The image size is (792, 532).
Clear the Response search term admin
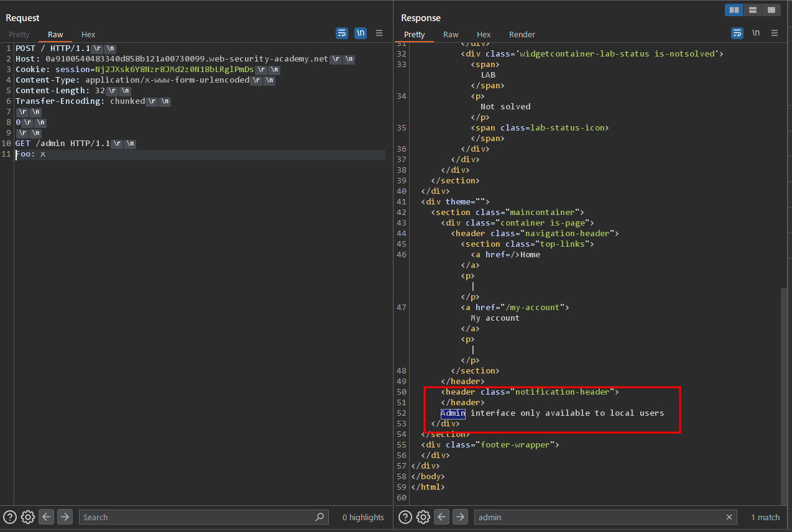[x=729, y=517]
